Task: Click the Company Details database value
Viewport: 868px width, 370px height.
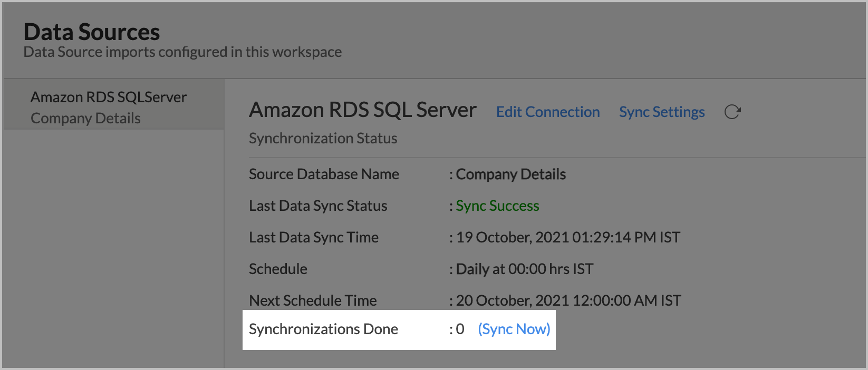Action: point(510,174)
